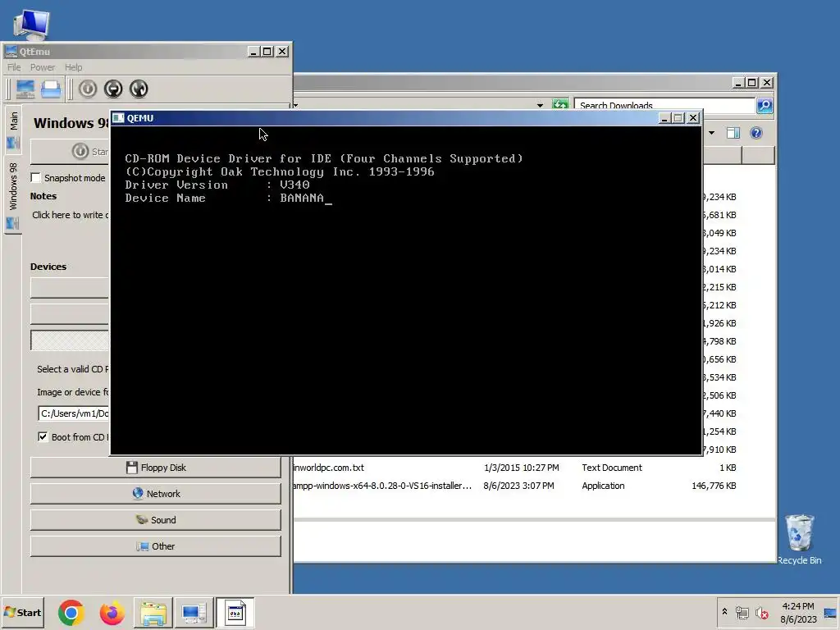Click the blue help icon in Explorer
The width and height of the screenshot is (840, 630).
coord(756,133)
